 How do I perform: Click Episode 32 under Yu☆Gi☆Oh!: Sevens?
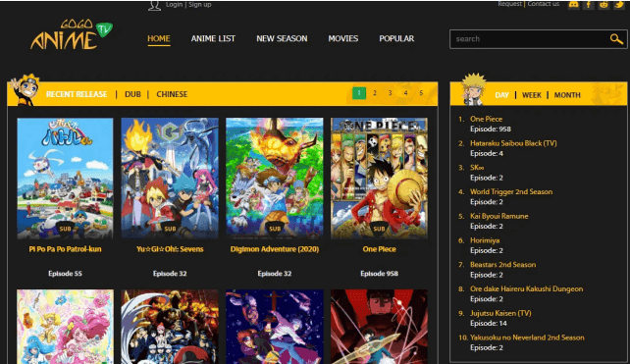(x=170, y=274)
